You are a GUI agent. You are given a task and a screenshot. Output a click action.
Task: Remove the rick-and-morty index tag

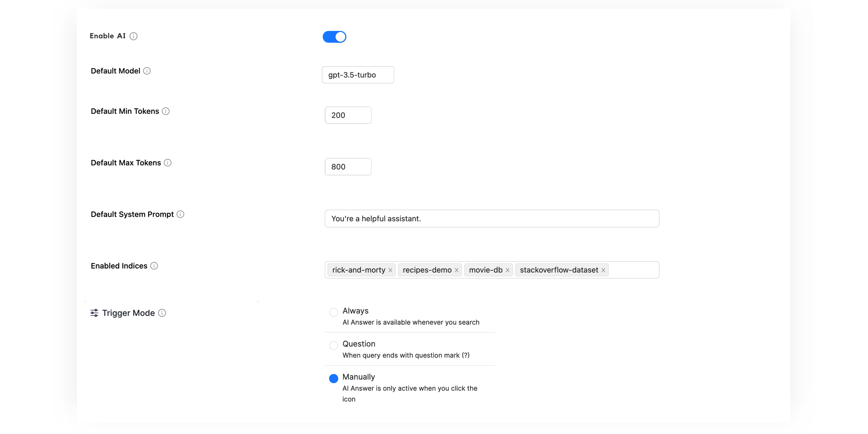[390, 270]
